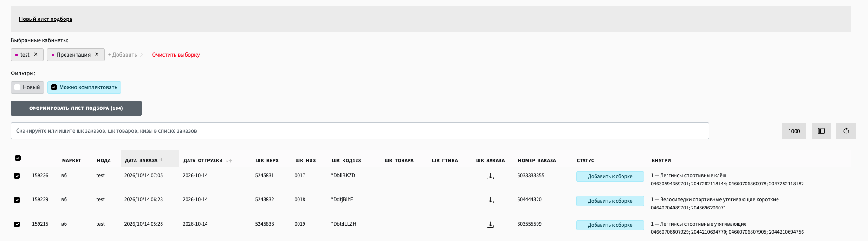Click order date 2026/10/14 06:23

pos(143,199)
